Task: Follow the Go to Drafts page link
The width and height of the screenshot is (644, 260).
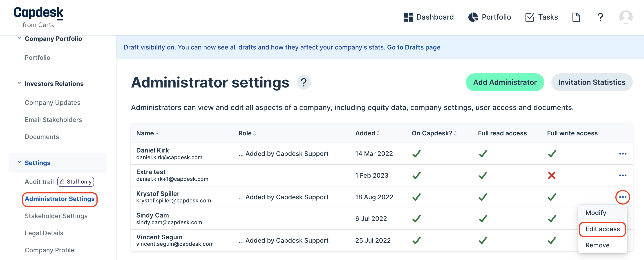Action: click(414, 47)
